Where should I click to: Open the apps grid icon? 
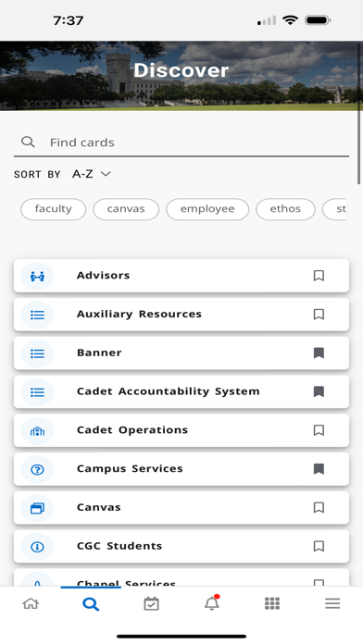click(x=272, y=603)
